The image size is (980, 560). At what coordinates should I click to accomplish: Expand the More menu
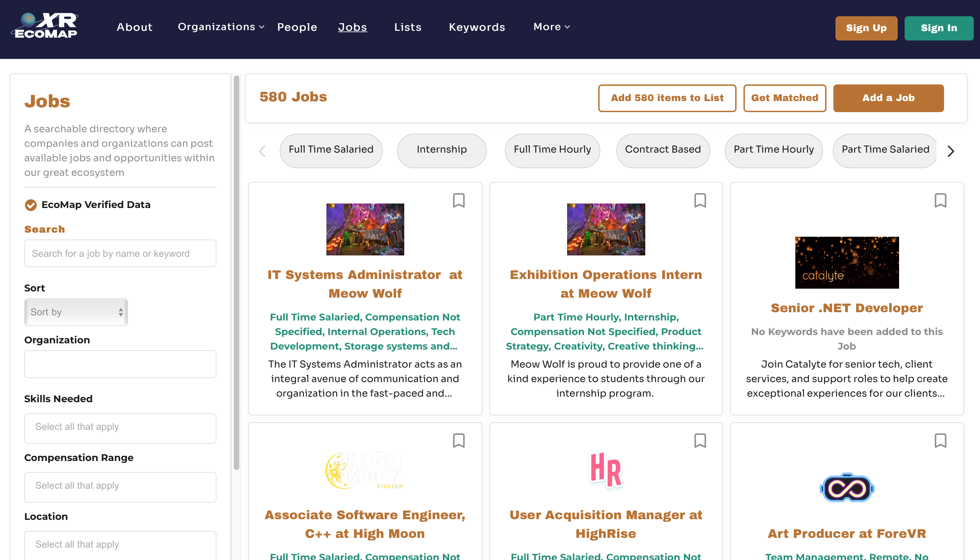click(551, 27)
